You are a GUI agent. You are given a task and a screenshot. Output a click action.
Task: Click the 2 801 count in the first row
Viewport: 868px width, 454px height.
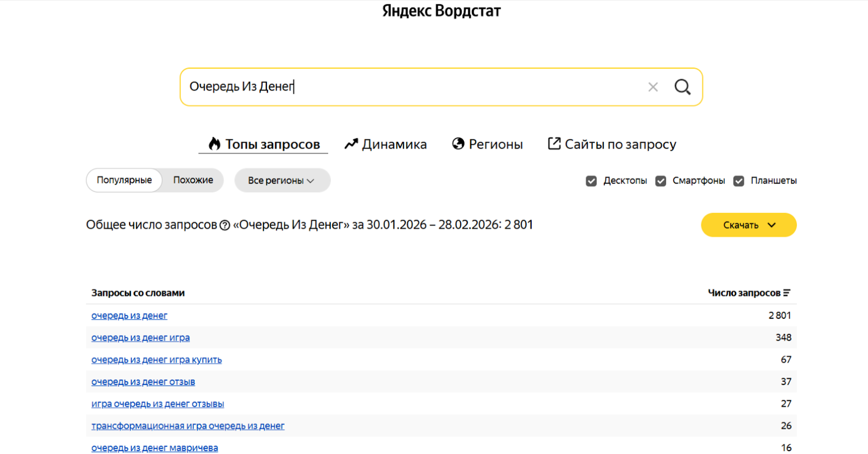point(780,316)
